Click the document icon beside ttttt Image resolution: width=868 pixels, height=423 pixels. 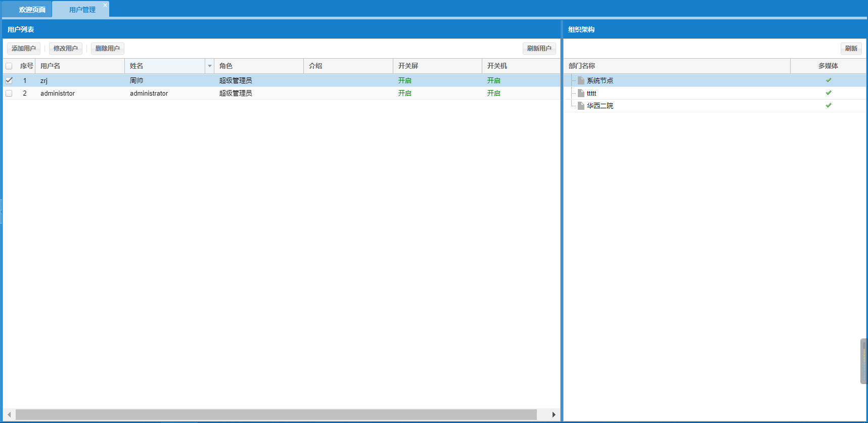[x=581, y=93]
